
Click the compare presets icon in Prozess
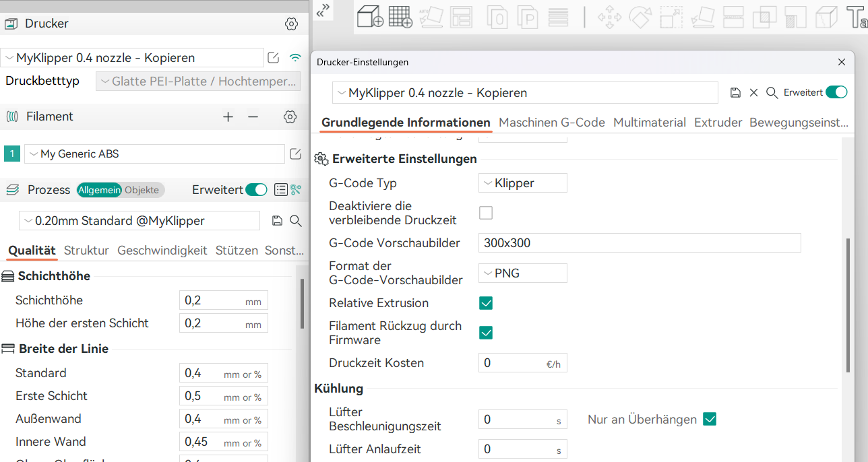click(295, 190)
